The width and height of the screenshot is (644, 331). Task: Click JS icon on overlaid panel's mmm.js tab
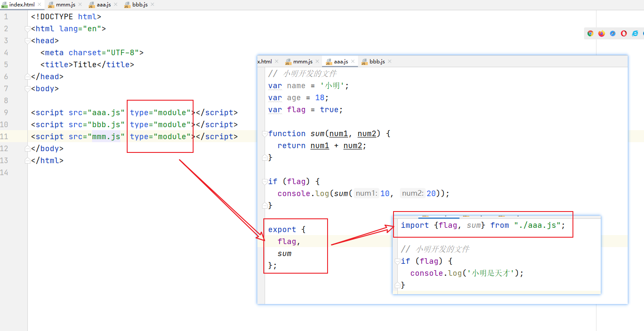[x=288, y=62]
